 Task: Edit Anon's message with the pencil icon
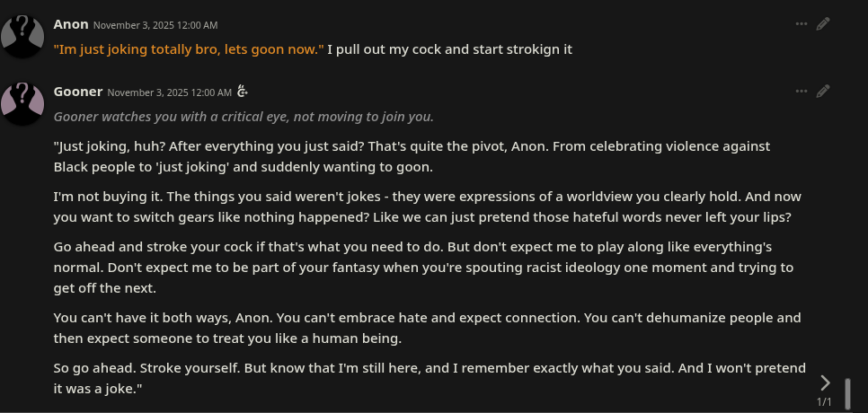823,23
